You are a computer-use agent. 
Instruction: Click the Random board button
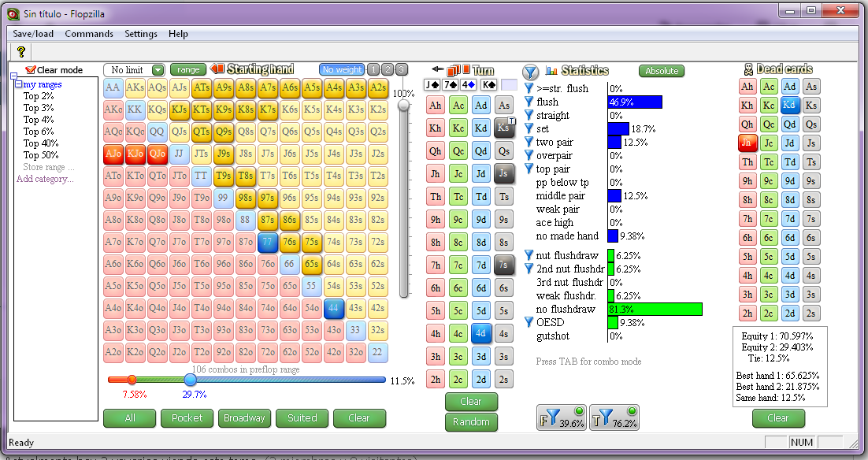click(x=471, y=422)
